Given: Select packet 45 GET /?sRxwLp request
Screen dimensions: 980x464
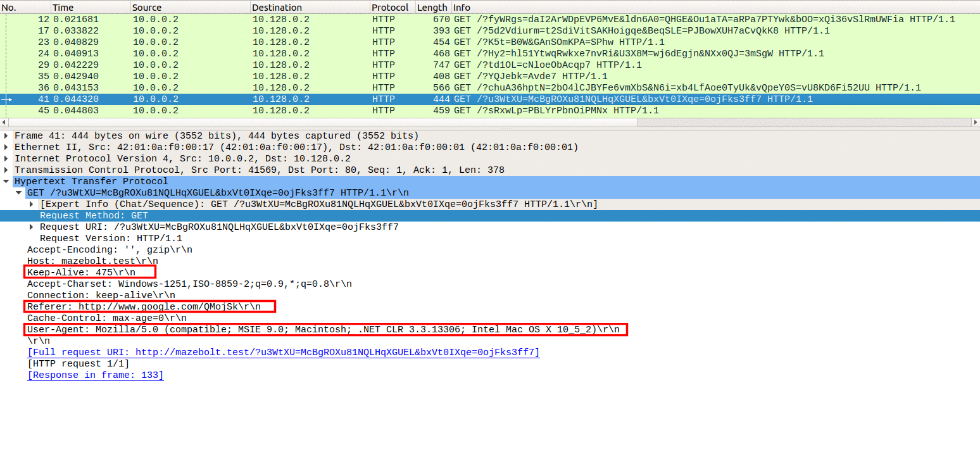Looking at the screenshot, I should point(490,111).
